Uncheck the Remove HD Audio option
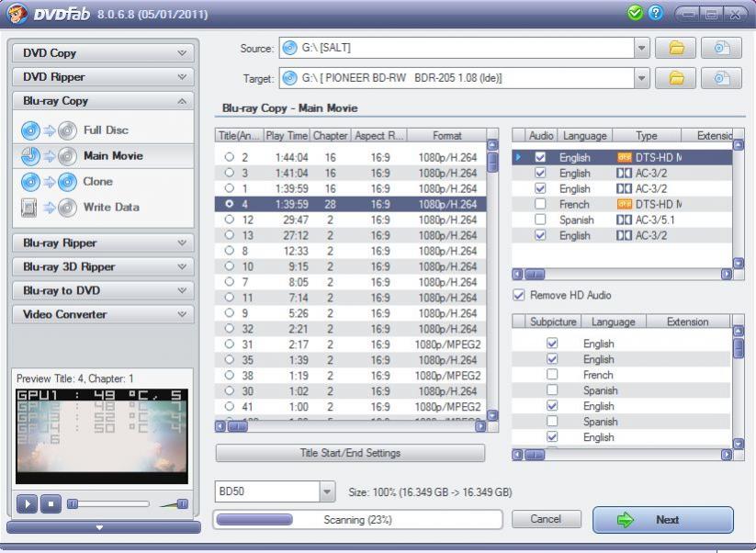Screen dimensions: 756x553 click(519, 295)
